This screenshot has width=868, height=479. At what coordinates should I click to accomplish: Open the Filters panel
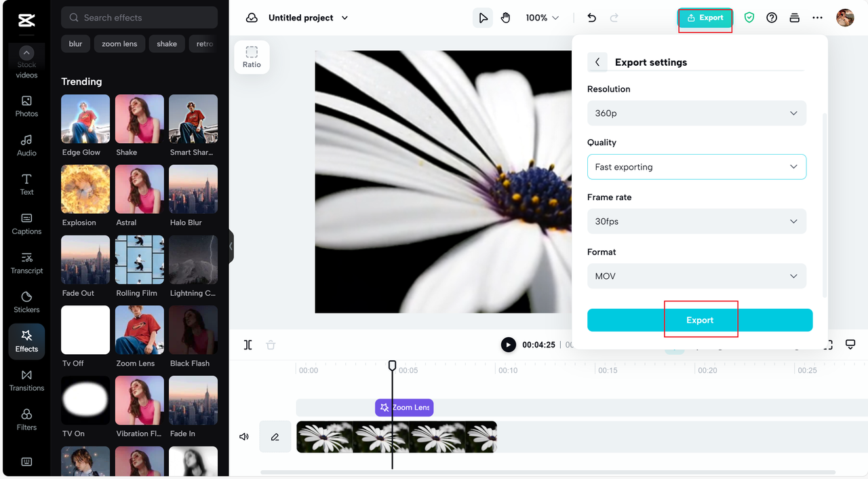tap(26, 420)
